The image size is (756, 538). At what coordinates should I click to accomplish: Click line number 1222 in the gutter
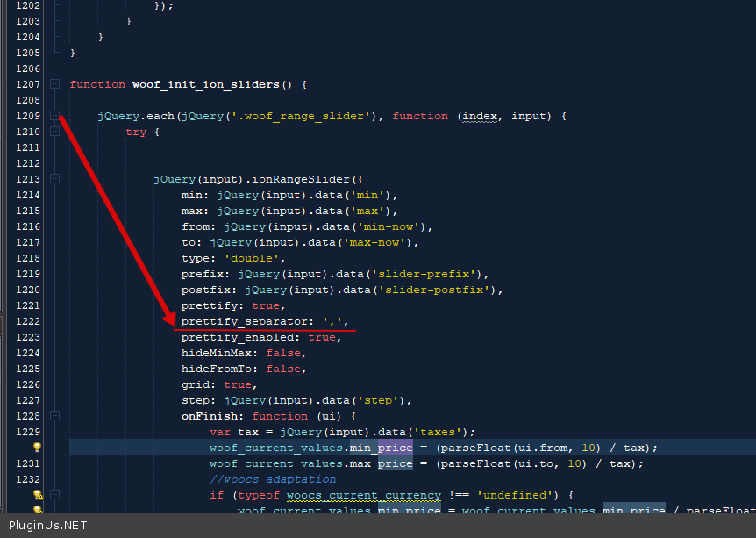27,321
